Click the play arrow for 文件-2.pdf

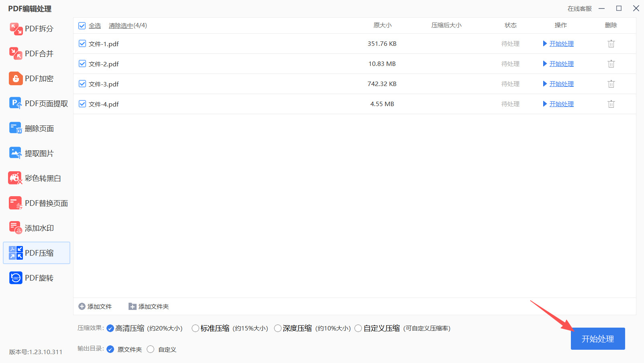(x=545, y=64)
